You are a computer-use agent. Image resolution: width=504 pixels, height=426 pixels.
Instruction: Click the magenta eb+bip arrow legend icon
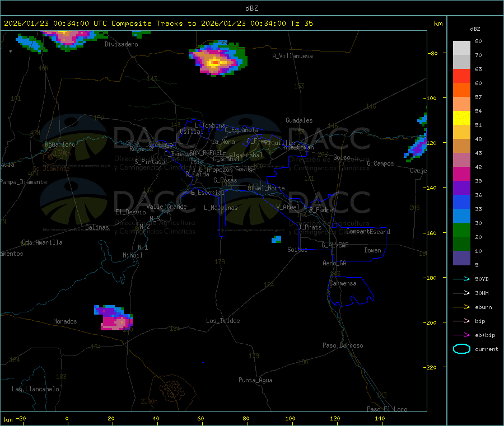(x=461, y=335)
